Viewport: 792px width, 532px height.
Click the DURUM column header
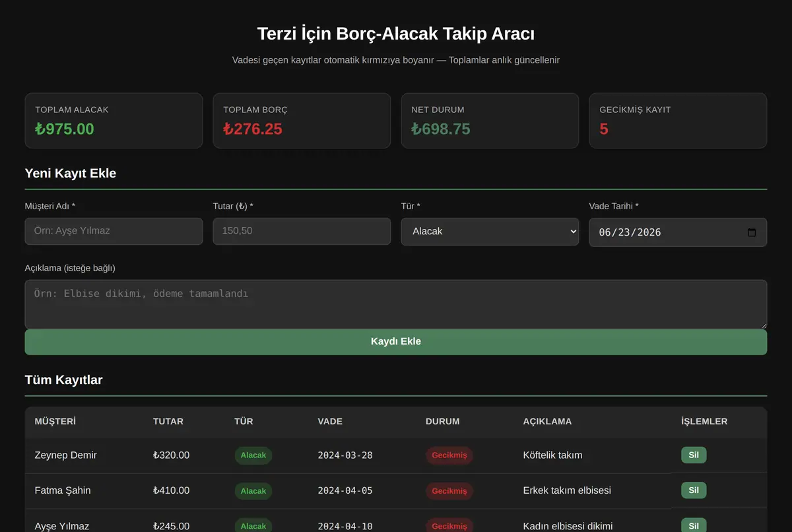coord(443,421)
